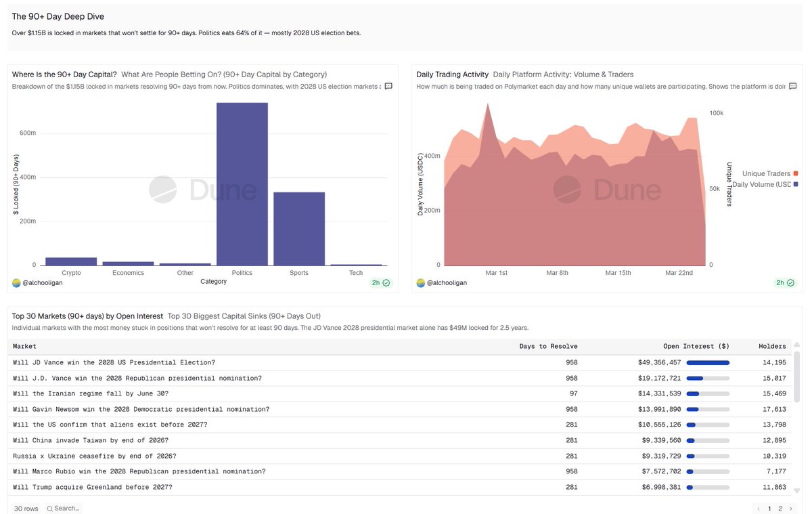
Task: Sort by the Days to Resolve column header
Action: tap(548, 346)
